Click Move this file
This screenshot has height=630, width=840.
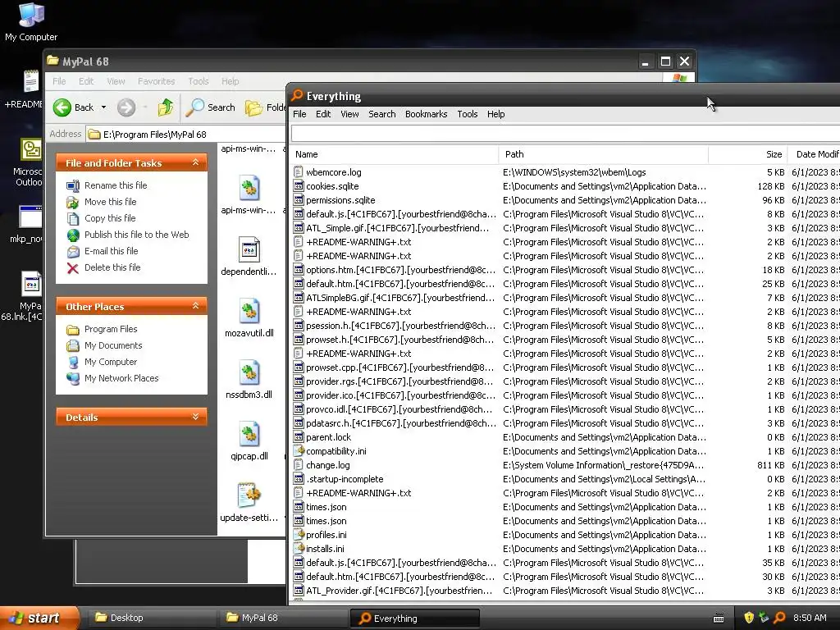click(111, 202)
